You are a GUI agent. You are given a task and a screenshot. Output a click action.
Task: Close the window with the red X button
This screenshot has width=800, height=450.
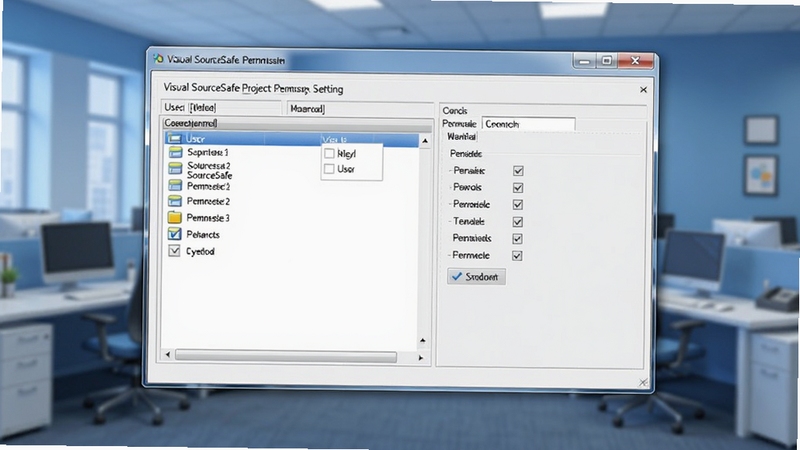635,61
